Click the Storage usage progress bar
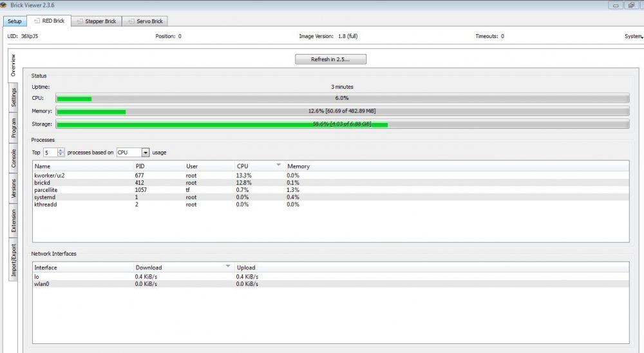Image resolution: width=644 pixels, height=353 pixels. [x=342, y=124]
